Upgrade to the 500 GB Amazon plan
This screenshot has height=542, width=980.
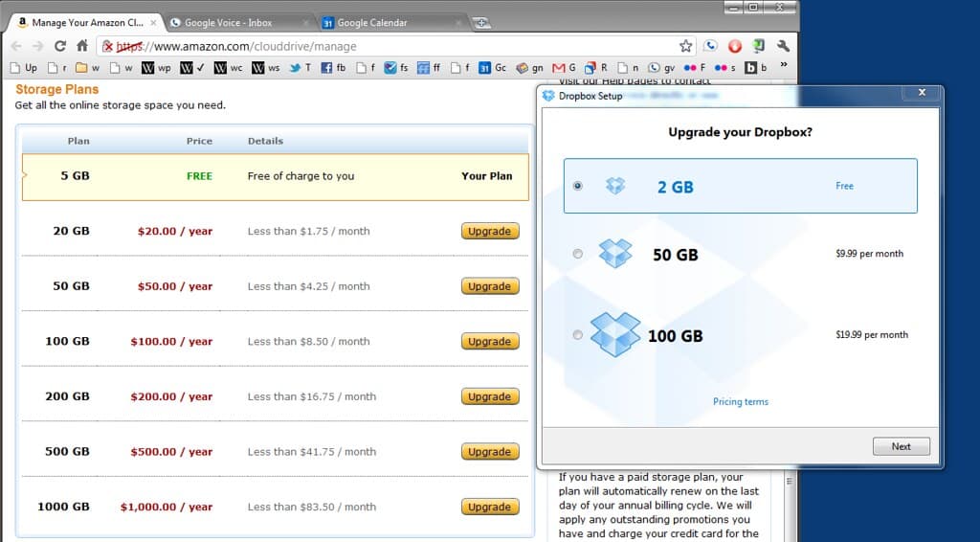point(490,451)
